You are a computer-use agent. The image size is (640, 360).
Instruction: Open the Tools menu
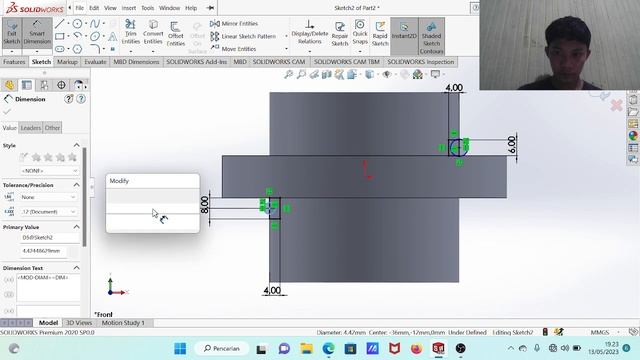(x=147, y=8)
